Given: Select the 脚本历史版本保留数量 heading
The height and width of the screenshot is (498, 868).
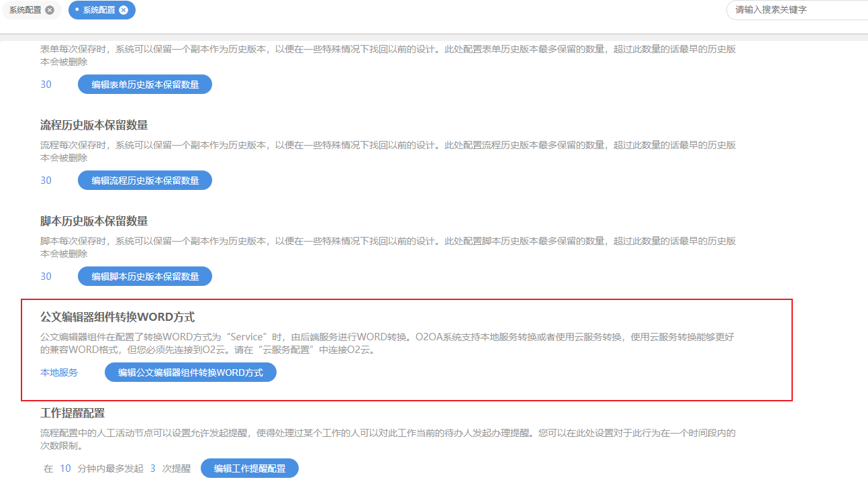Looking at the screenshot, I should [x=94, y=221].
